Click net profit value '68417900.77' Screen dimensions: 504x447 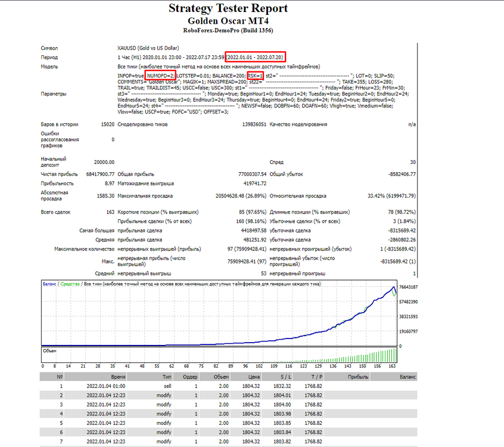(100, 174)
